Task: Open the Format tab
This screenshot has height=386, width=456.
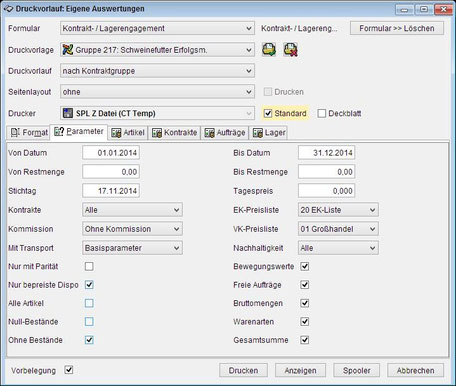Action: pos(29,133)
